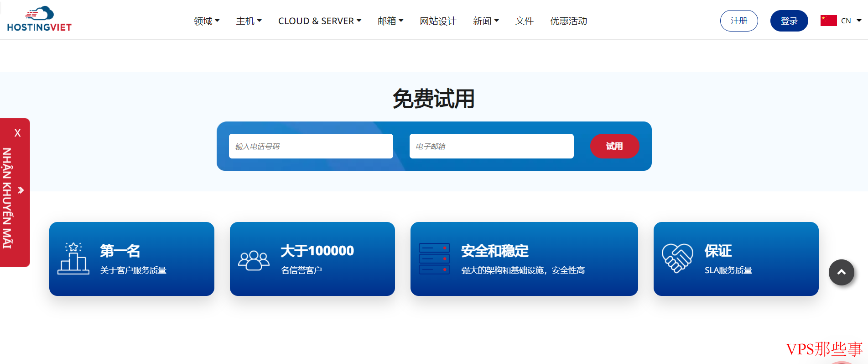Click the people group icon on 大于100000 card
Viewport: 868px width, 364px height.
point(254,260)
